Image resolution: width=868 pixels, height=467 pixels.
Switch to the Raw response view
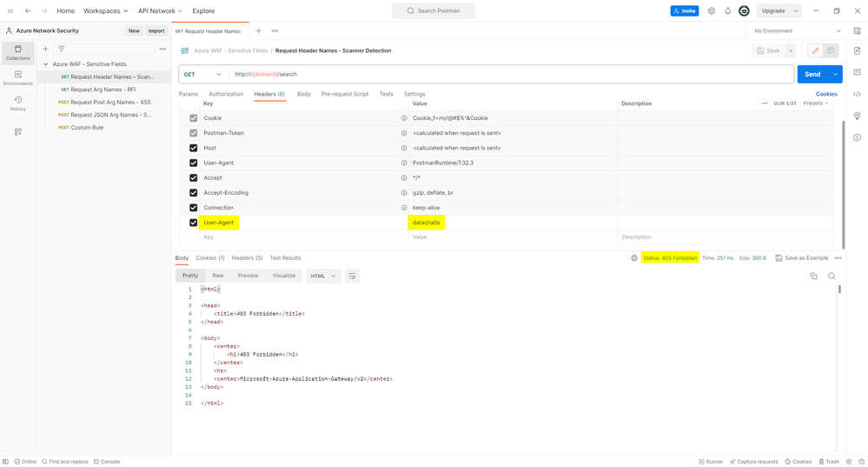pyautogui.click(x=218, y=276)
